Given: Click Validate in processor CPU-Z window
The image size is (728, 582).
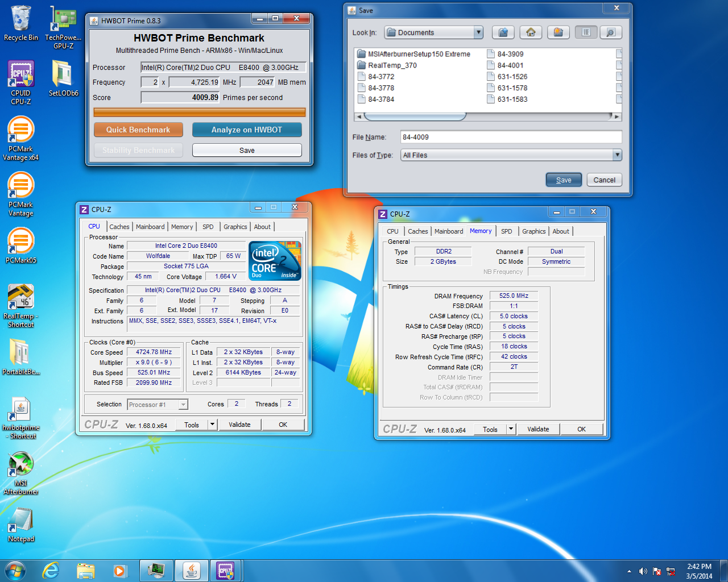Looking at the screenshot, I should (239, 425).
